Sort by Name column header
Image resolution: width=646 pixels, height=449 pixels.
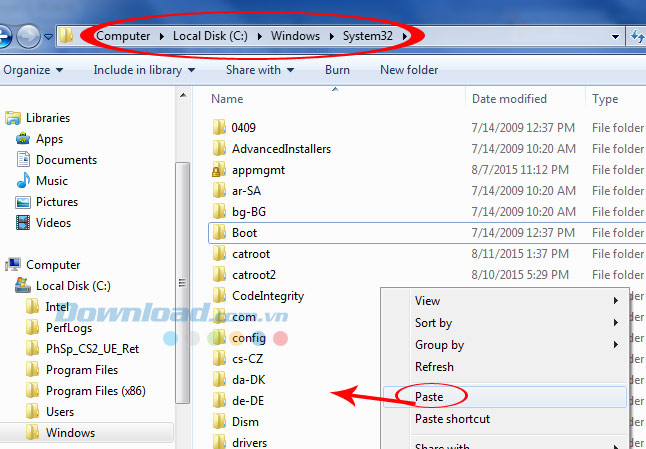coord(227,99)
